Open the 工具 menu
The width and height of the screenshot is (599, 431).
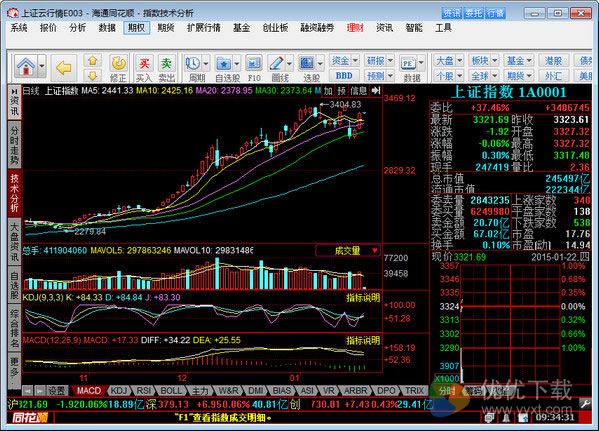point(443,28)
